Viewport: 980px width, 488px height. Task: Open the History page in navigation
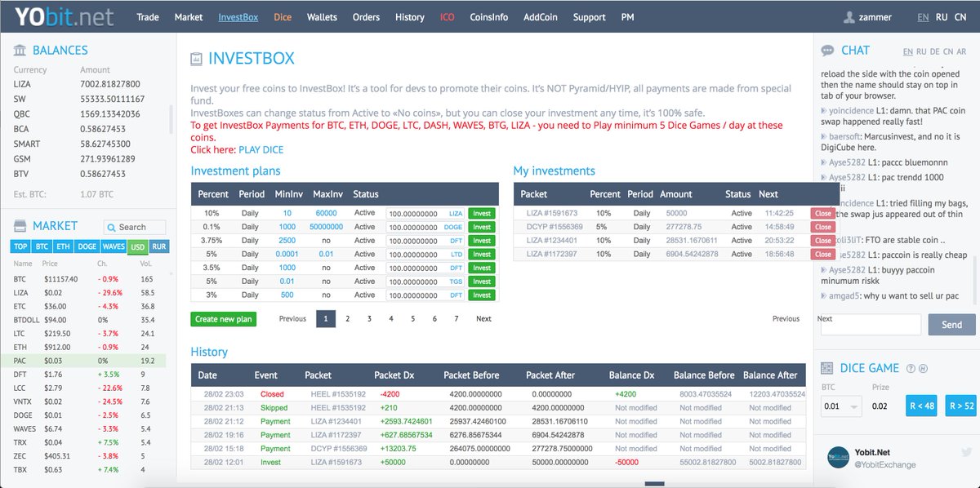tap(409, 17)
